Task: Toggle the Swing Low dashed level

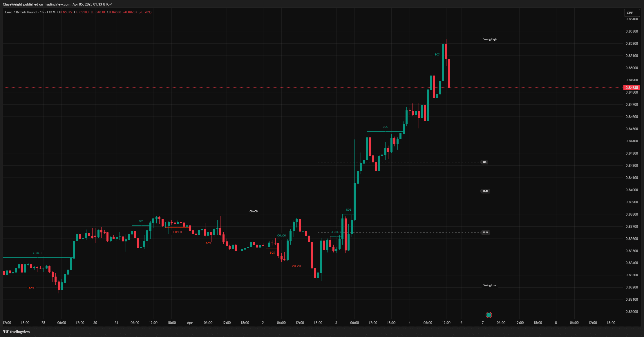Action: point(490,285)
